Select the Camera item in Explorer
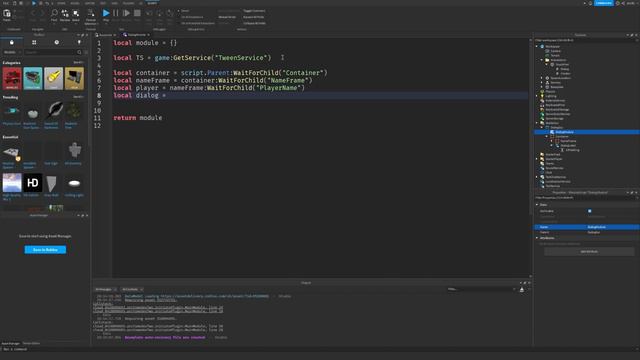Screen dimensions: 640x360 click(556, 51)
